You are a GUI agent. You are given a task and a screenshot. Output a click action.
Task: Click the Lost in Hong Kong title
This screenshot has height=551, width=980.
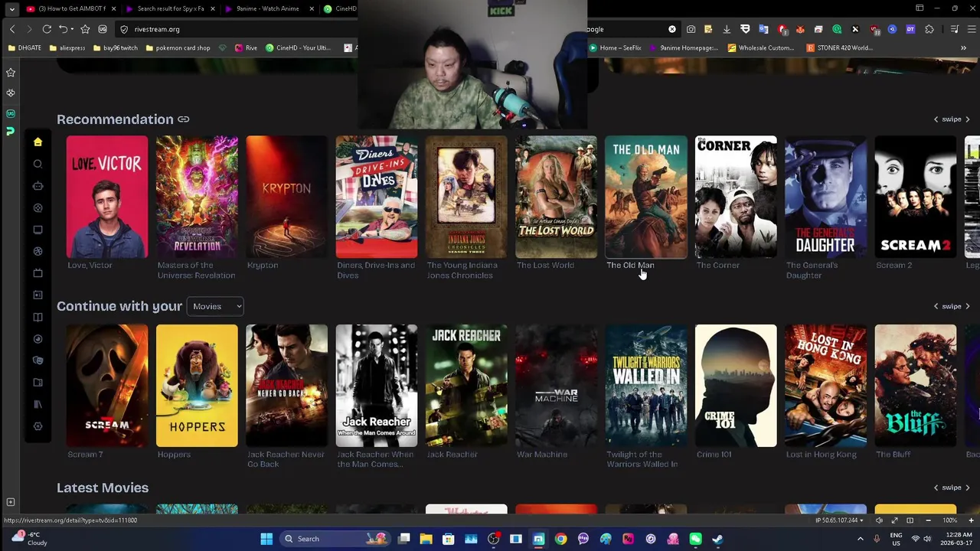click(x=822, y=455)
